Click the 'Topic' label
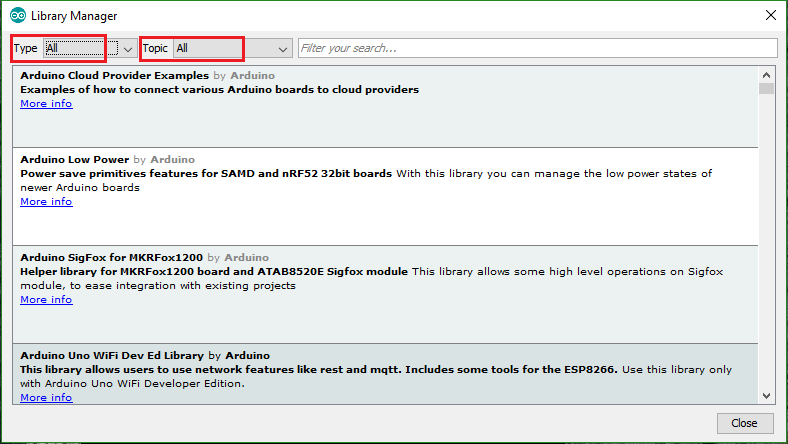 [155, 48]
